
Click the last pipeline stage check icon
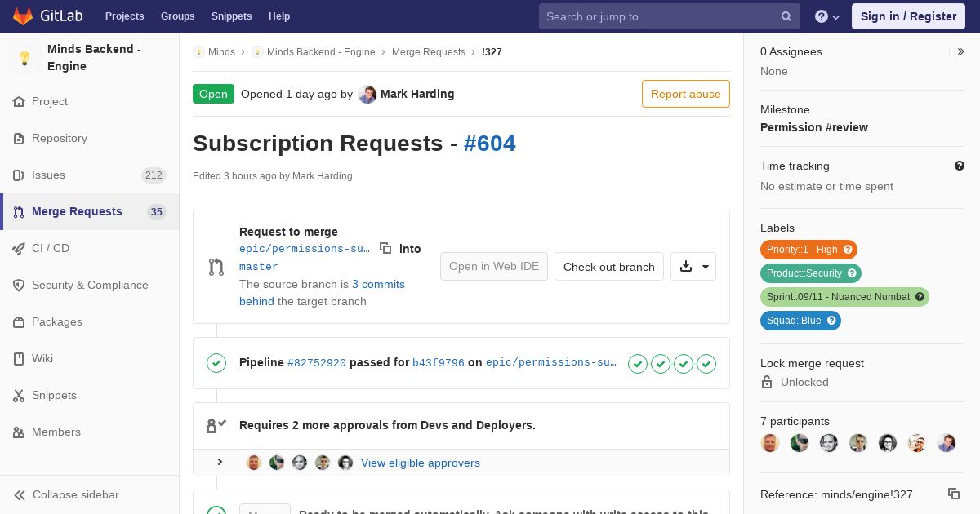point(706,363)
